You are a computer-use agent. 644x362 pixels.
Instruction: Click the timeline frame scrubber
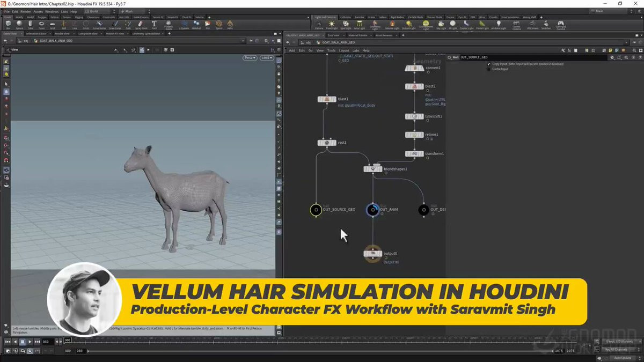tap(67, 340)
